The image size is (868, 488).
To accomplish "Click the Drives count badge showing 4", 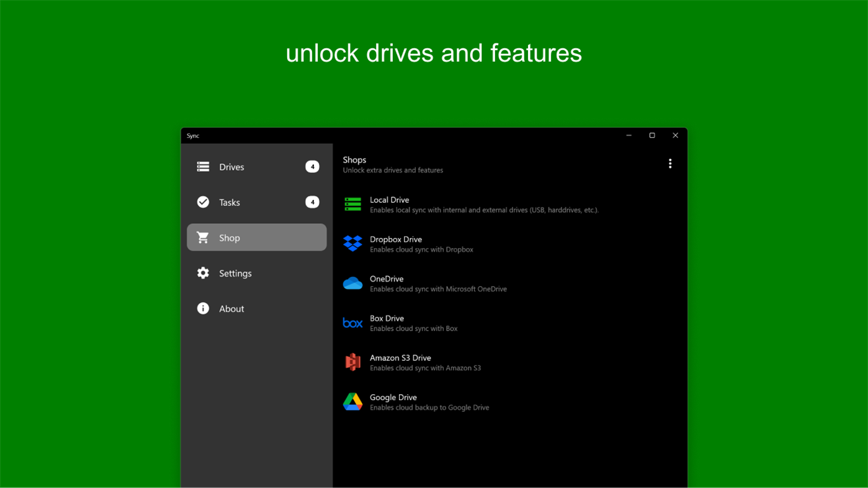I will point(312,166).
